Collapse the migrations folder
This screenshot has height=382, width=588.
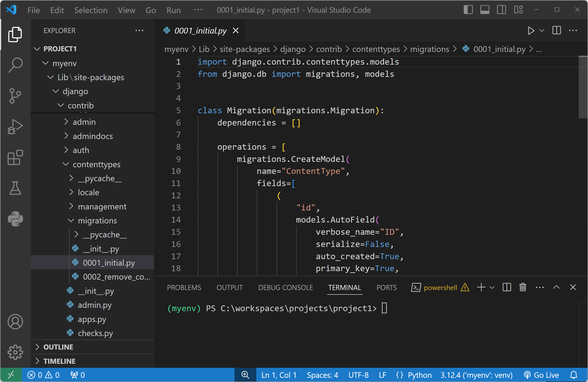coord(97,221)
